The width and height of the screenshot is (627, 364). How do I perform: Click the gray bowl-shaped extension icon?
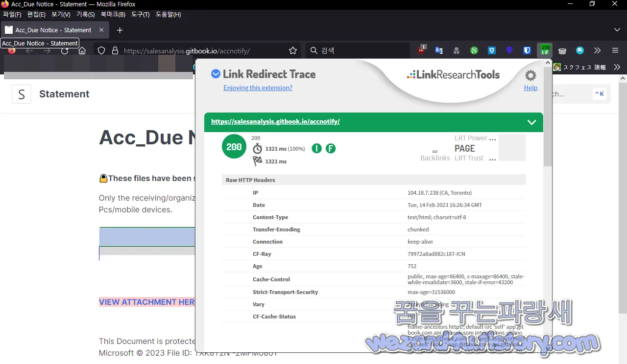(x=562, y=50)
